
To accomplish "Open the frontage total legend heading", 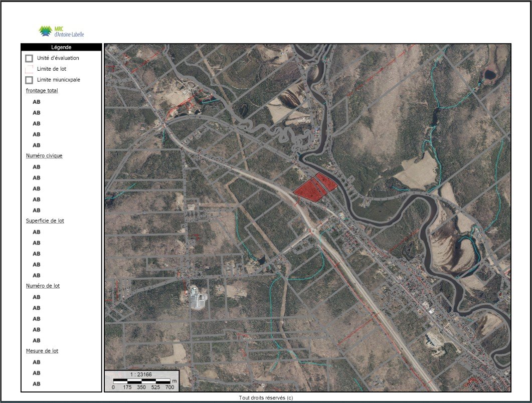I will [42, 91].
